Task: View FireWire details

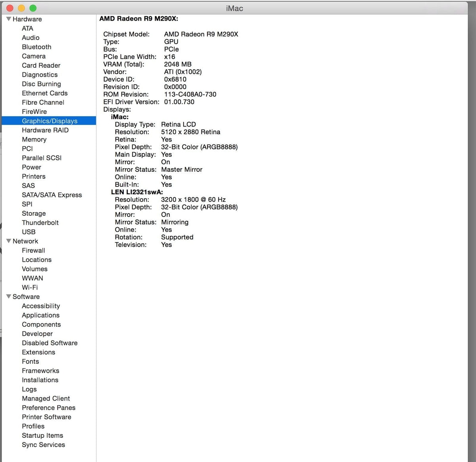Action: tap(34, 111)
